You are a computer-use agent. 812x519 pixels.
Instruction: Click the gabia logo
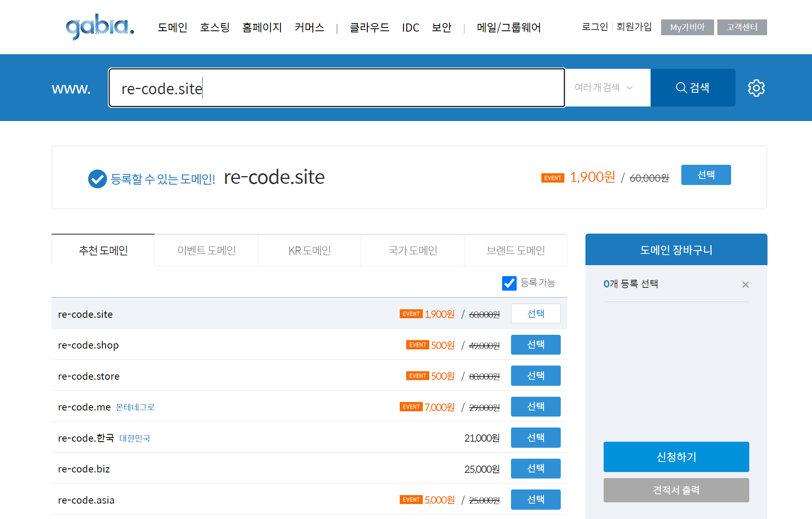tap(100, 27)
